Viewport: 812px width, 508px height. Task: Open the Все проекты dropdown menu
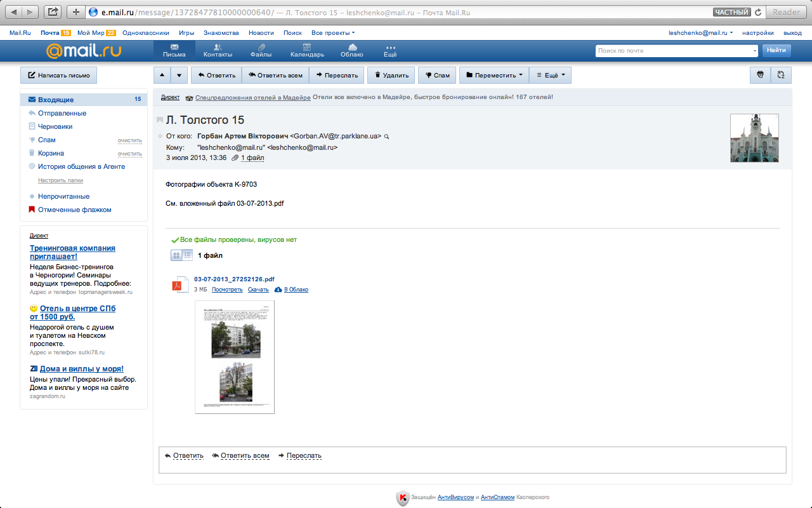coord(333,32)
